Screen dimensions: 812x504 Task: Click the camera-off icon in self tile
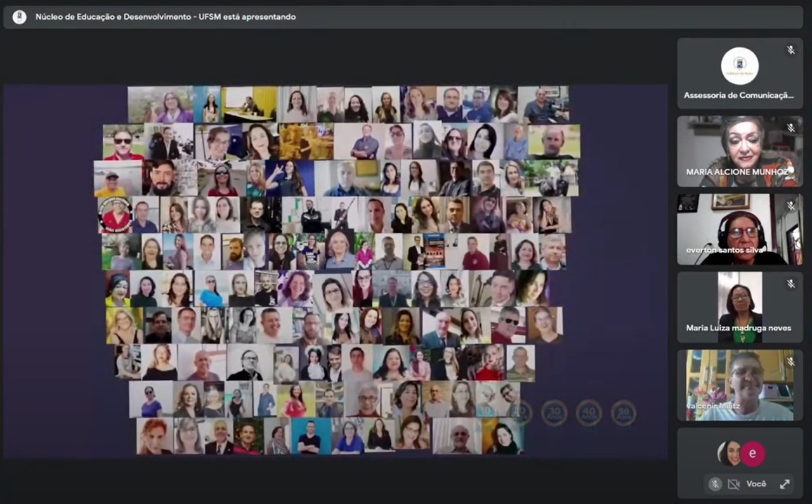point(734,484)
